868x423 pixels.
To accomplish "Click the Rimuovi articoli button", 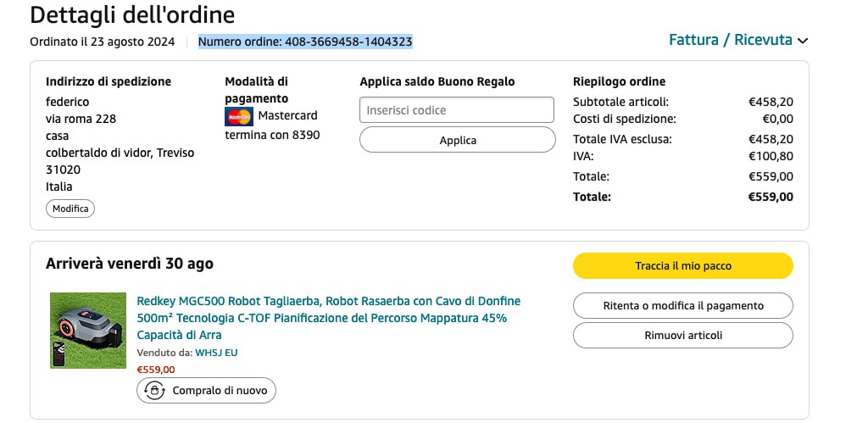I will point(682,336).
